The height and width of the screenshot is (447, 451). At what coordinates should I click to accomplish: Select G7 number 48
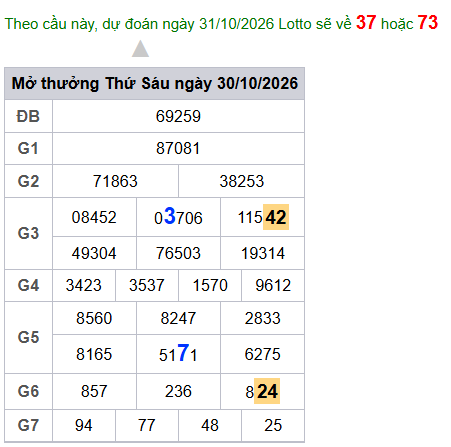pos(210,425)
